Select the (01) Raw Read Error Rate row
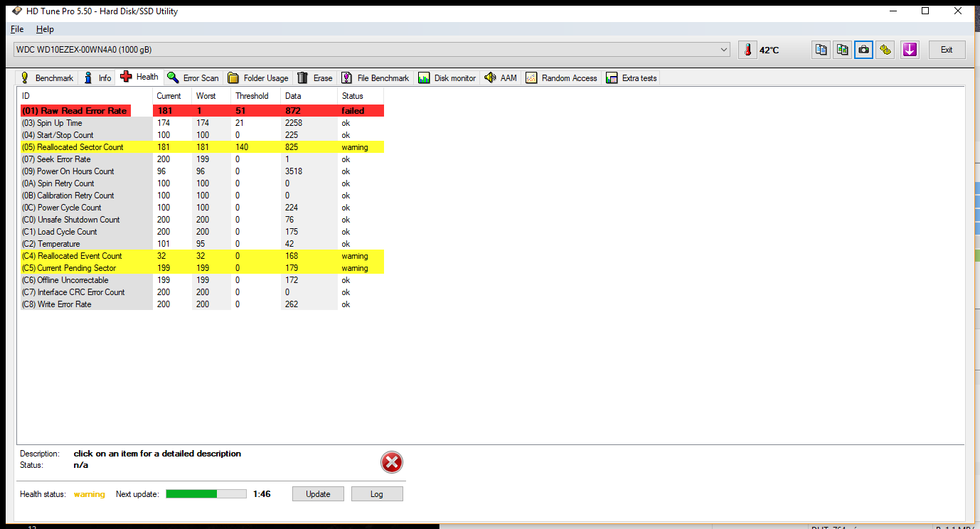980x529 pixels. point(202,111)
